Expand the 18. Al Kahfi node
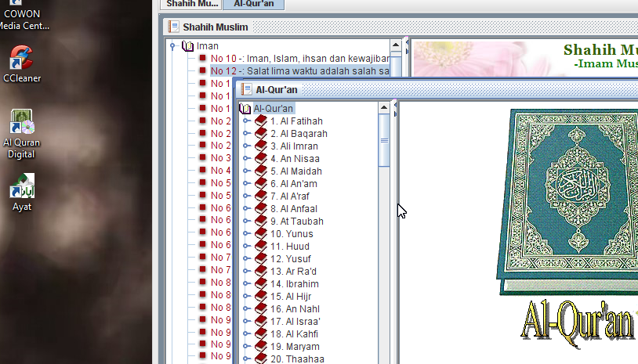This screenshot has width=638, height=364. 247,334
